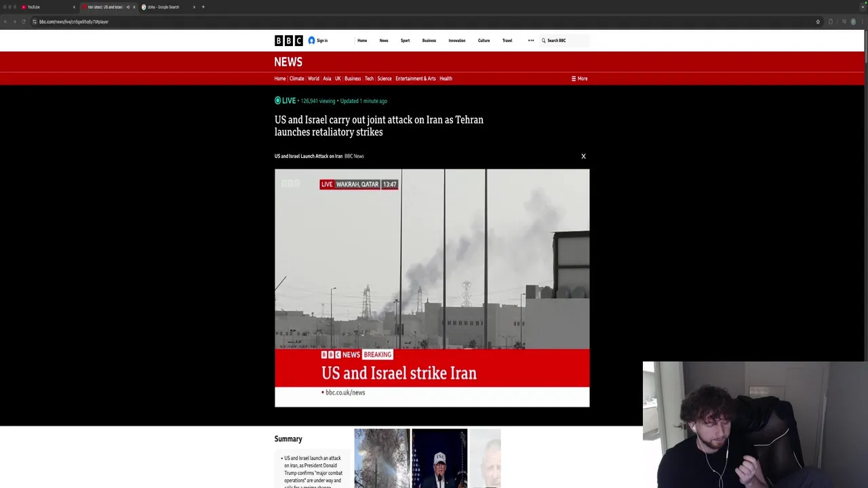Close the Iran latest BBC tab

(x=134, y=7)
